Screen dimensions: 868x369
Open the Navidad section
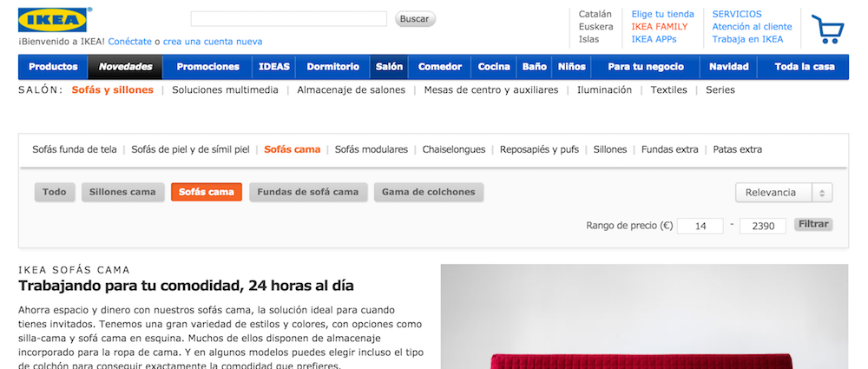[728, 67]
